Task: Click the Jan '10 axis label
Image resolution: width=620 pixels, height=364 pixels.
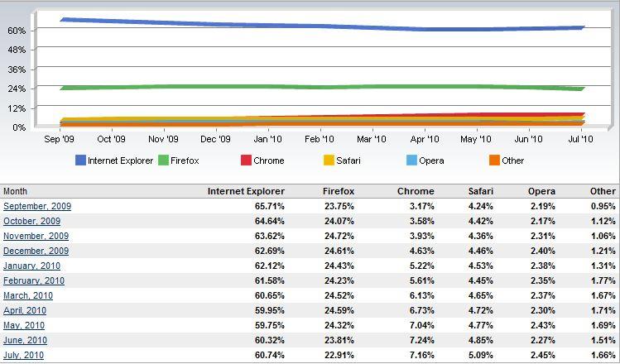Action: [267, 139]
